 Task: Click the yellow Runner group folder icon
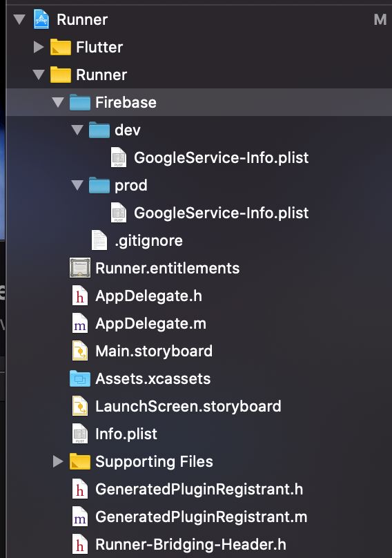coord(61,75)
